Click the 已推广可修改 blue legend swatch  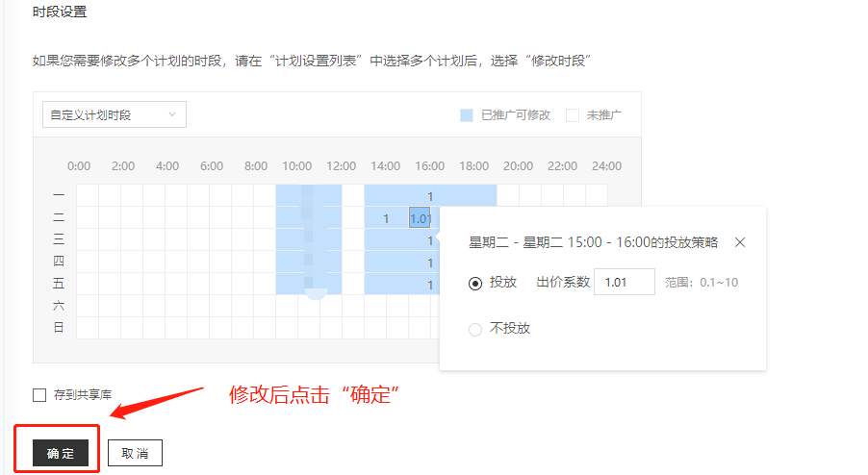(x=467, y=115)
